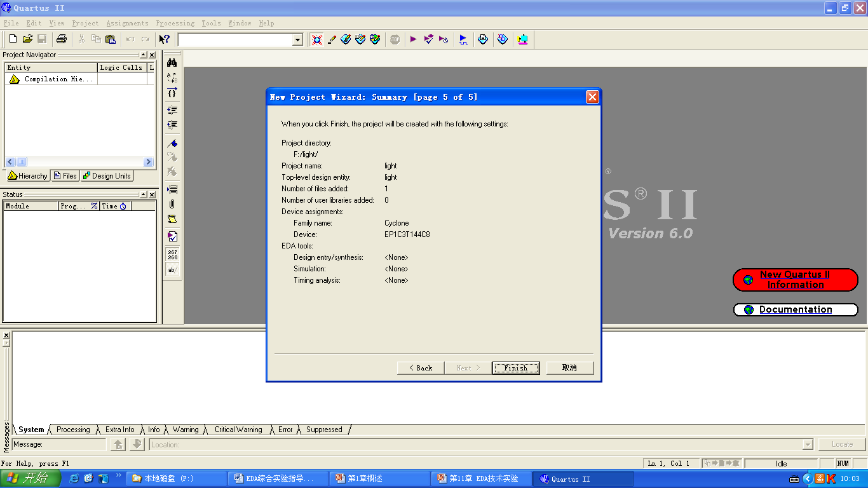Click the EP1C3T144C8 device value

click(x=407, y=234)
